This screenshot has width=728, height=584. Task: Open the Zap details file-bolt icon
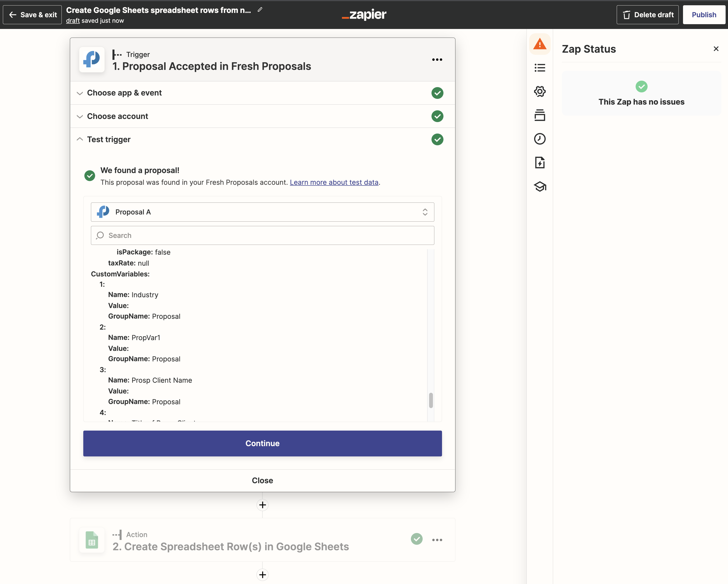pyautogui.click(x=540, y=163)
